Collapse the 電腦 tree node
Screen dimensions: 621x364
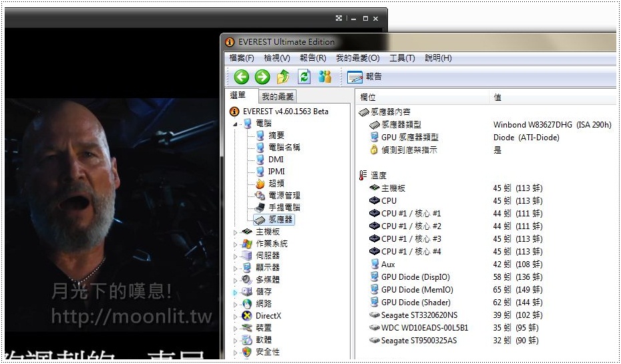pyautogui.click(x=235, y=124)
